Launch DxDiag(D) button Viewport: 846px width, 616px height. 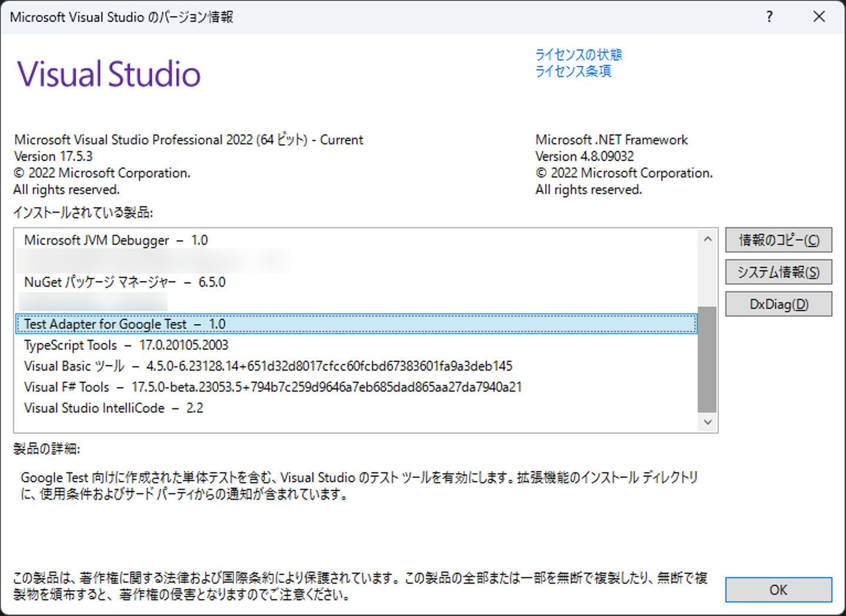pyautogui.click(x=778, y=304)
